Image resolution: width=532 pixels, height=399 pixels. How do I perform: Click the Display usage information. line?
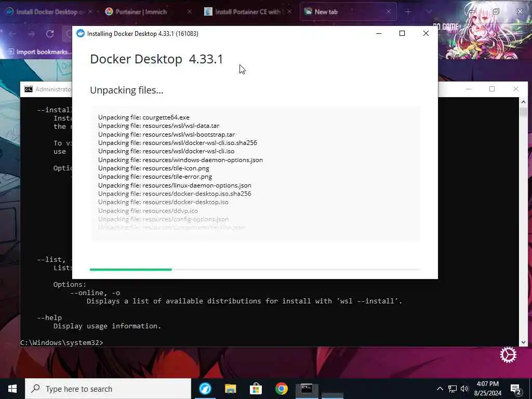107,326
